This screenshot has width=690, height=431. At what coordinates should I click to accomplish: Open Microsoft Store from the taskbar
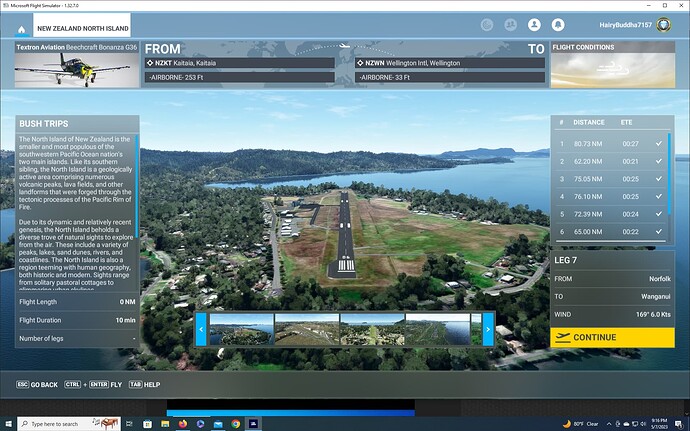(147, 424)
